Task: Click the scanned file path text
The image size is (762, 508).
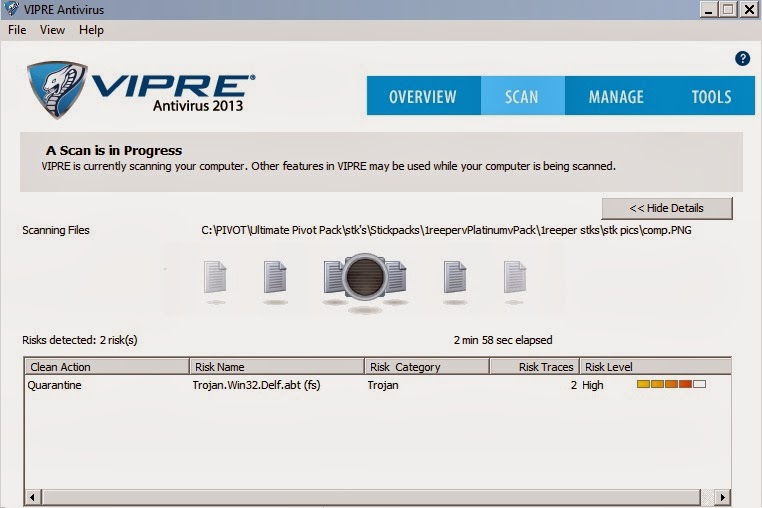Action: click(446, 230)
